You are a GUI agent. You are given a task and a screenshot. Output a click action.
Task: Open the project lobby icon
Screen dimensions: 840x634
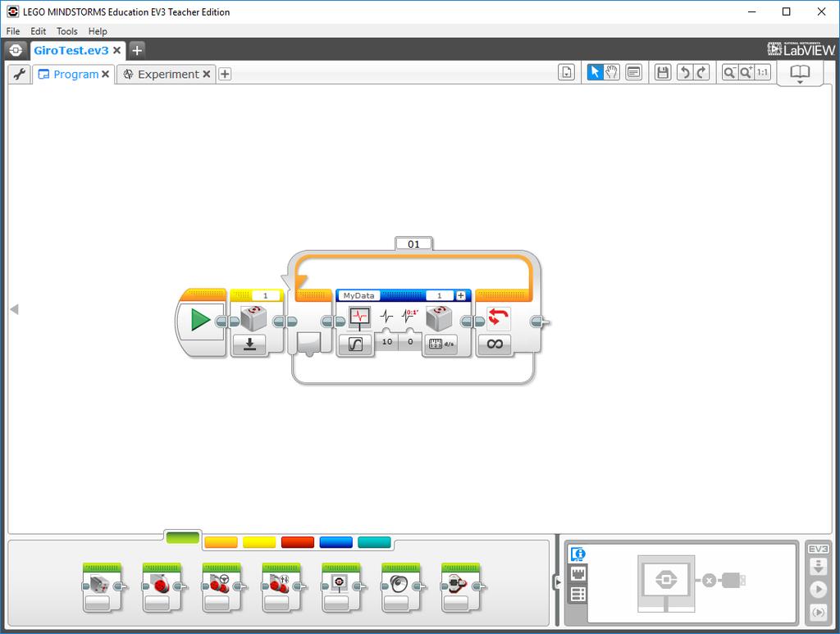(x=16, y=50)
